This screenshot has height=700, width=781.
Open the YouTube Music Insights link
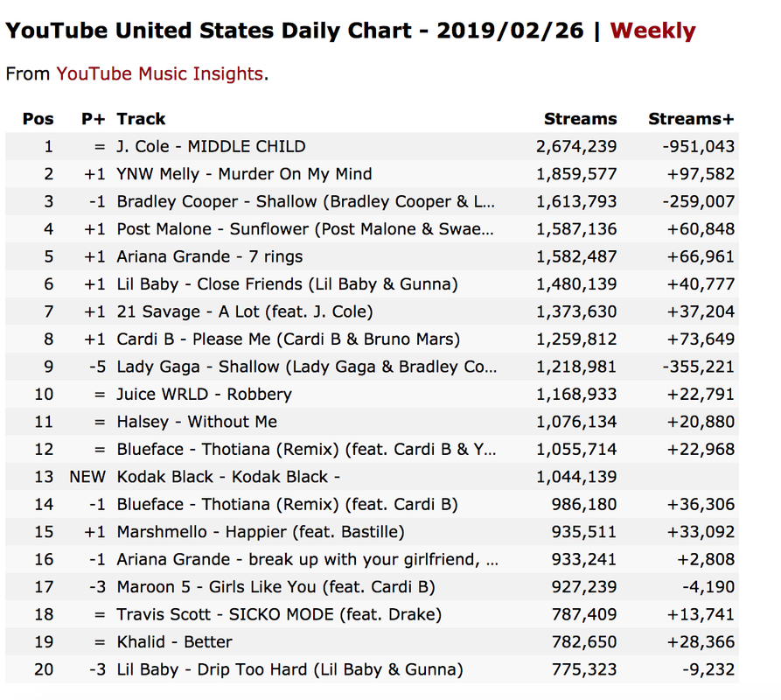click(x=159, y=73)
